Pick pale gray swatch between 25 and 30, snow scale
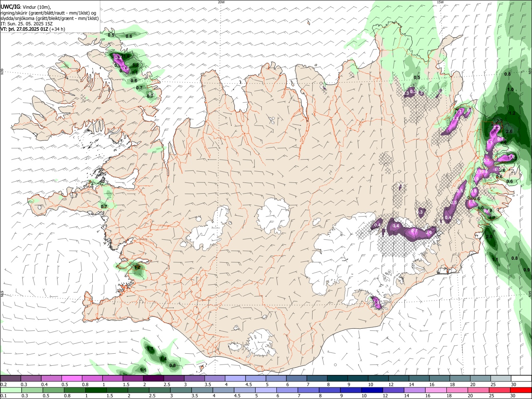The width and height of the screenshot is (532, 399). click(500, 379)
